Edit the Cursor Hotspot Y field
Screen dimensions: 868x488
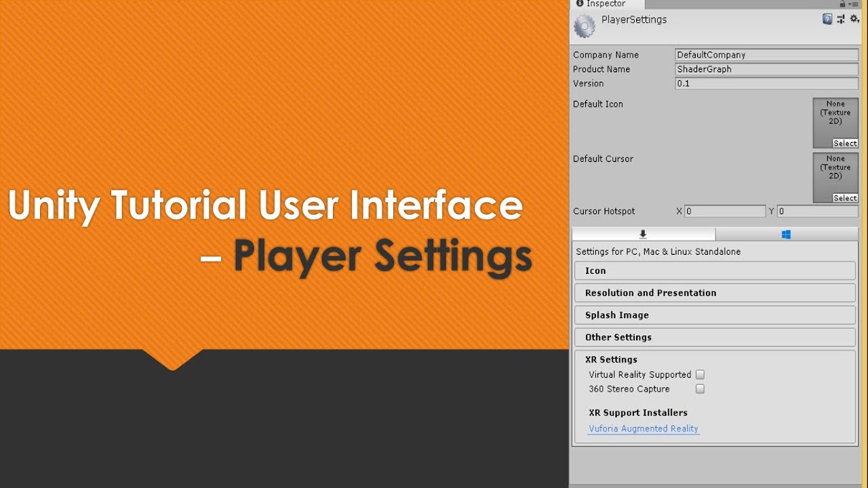pos(817,211)
